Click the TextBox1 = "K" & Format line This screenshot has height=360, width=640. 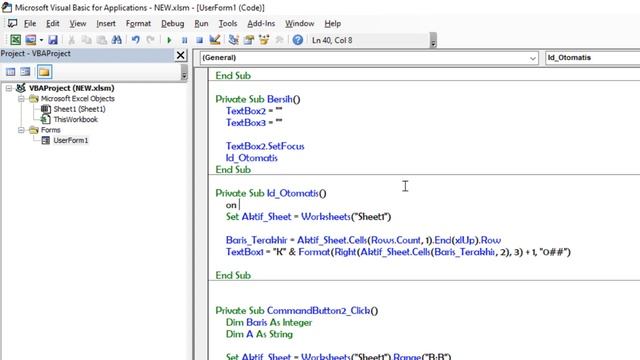[398, 252]
